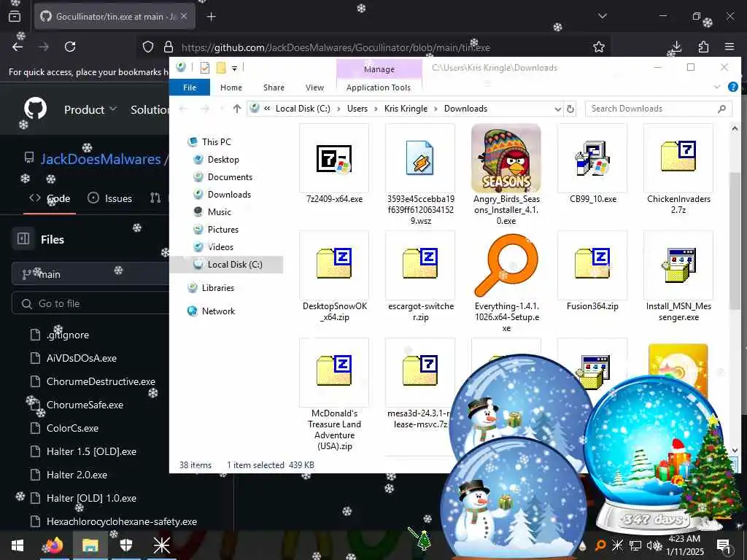Image resolution: width=747 pixels, height=560 pixels.
Task: Click the Go to file search
Action: coord(90,303)
